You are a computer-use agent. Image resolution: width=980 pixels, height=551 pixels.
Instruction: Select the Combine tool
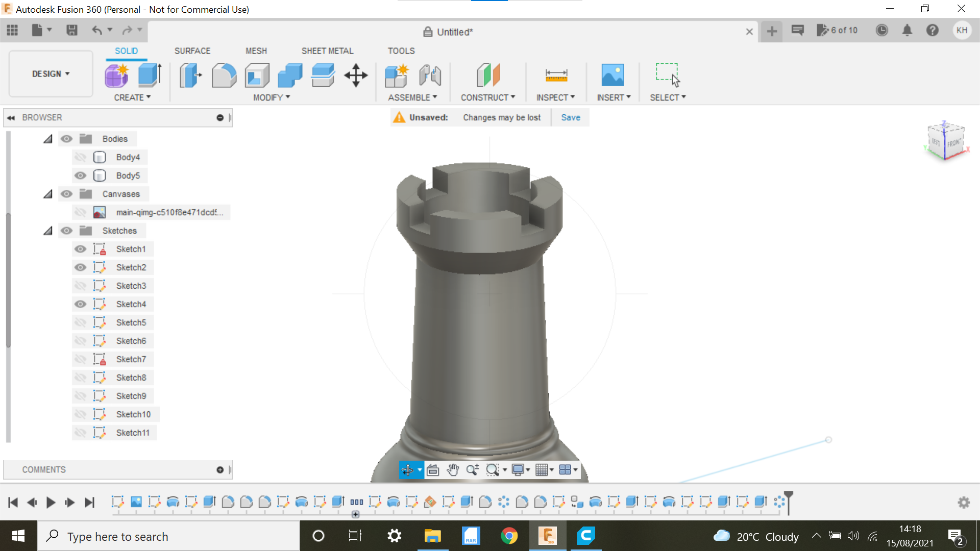pyautogui.click(x=290, y=76)
